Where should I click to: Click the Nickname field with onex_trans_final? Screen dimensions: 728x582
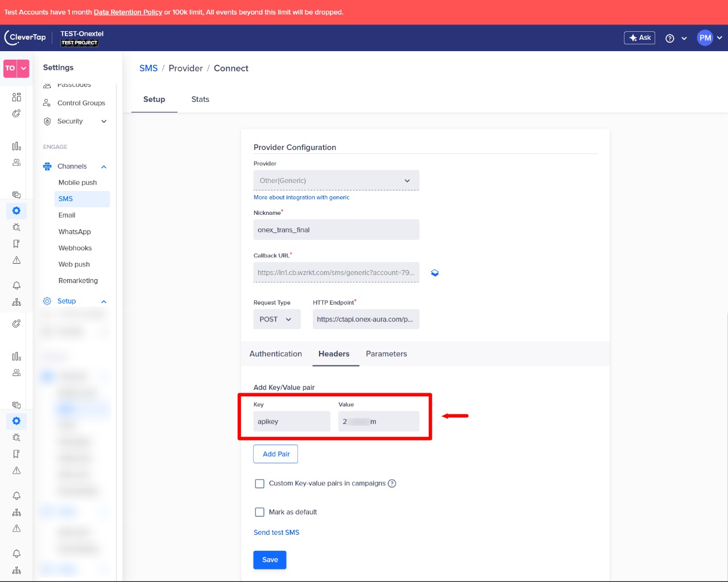coord(336,230)
